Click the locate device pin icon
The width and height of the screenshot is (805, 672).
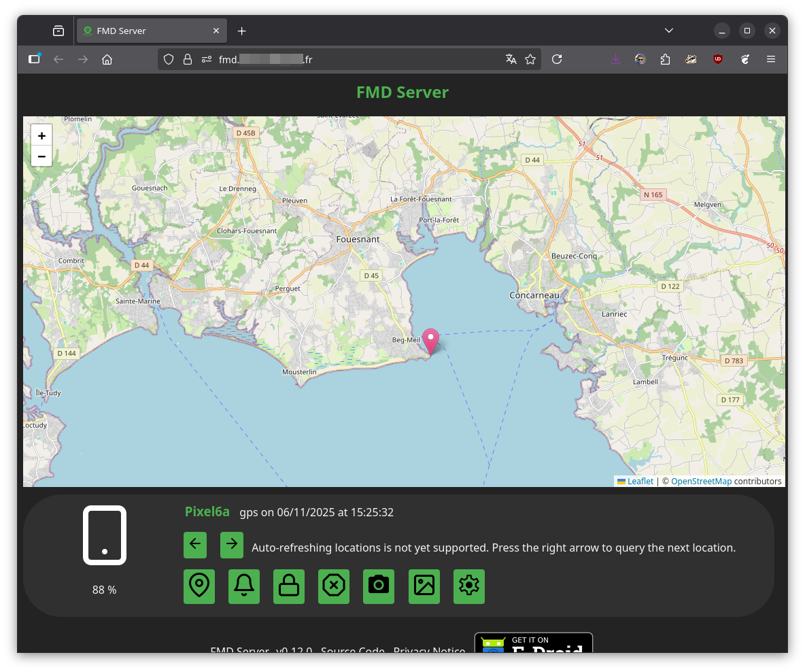point(199,586)
